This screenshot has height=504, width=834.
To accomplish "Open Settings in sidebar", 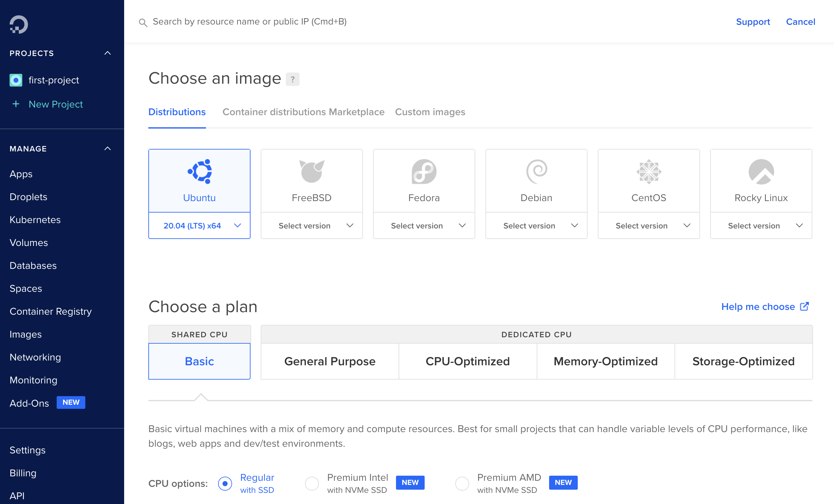I will pyautogui.click(x=27, y=450).
